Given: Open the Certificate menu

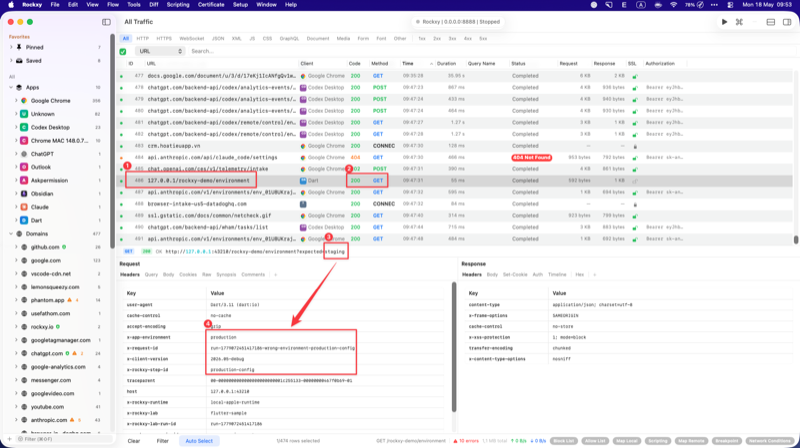Looking at the screenshot, I should (x=211, y=5).
